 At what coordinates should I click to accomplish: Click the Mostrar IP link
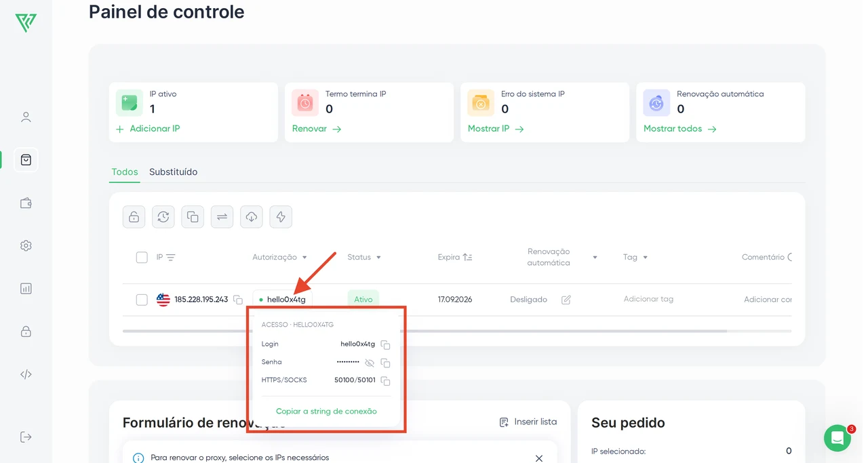click(x=496, y=129)
